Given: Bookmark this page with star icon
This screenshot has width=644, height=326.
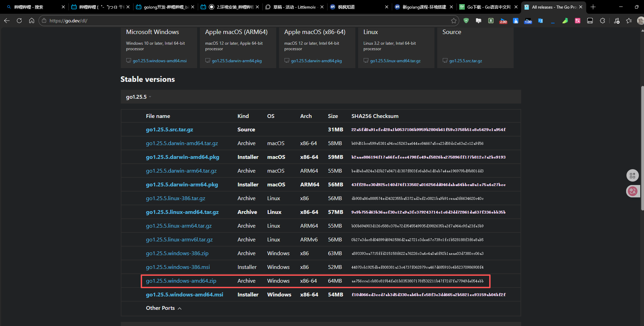Looking at the screenshot, I should (454, 21).
